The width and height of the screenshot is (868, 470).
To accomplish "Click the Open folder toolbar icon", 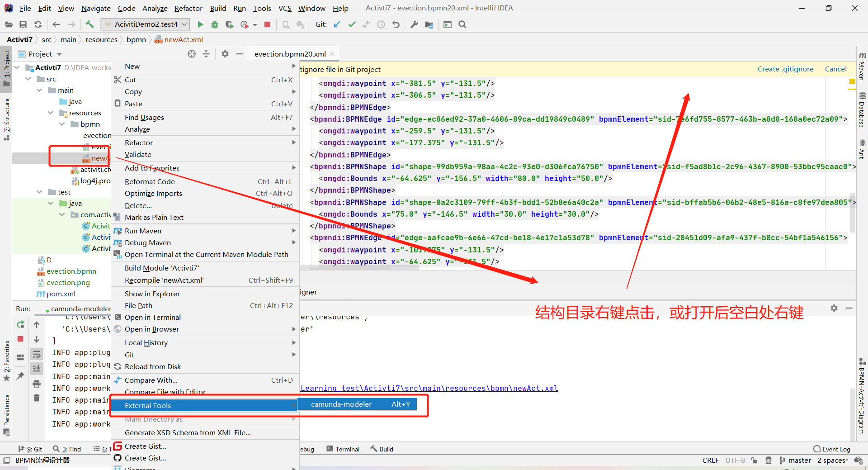I will click(x=9, y=24).
